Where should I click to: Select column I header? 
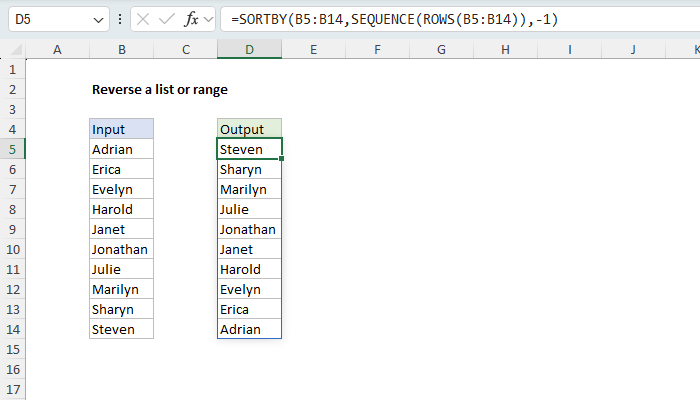pos(570,50)
